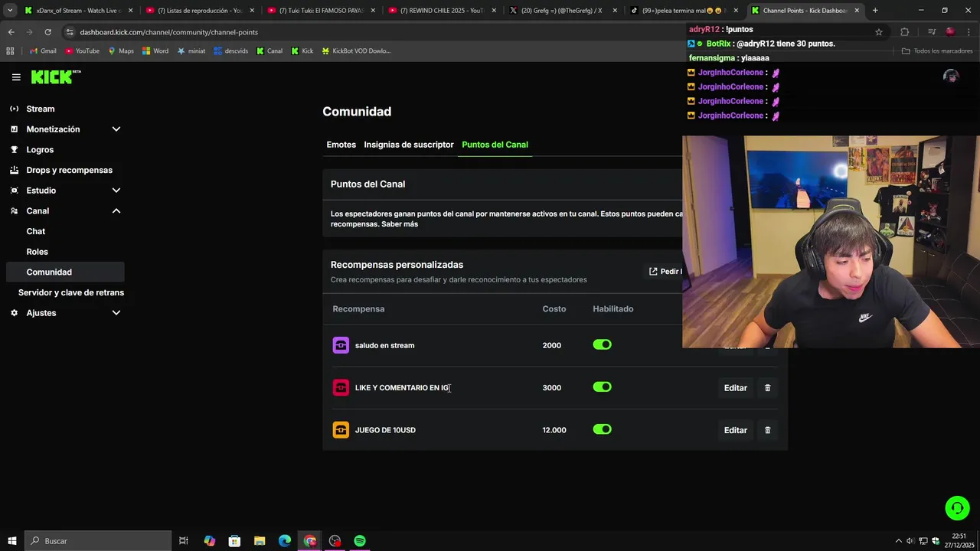Image resolution: width=980 pixels, height=551 pixels.
Task: Follow the Saber más link
Action: click(x=400, y=224)
